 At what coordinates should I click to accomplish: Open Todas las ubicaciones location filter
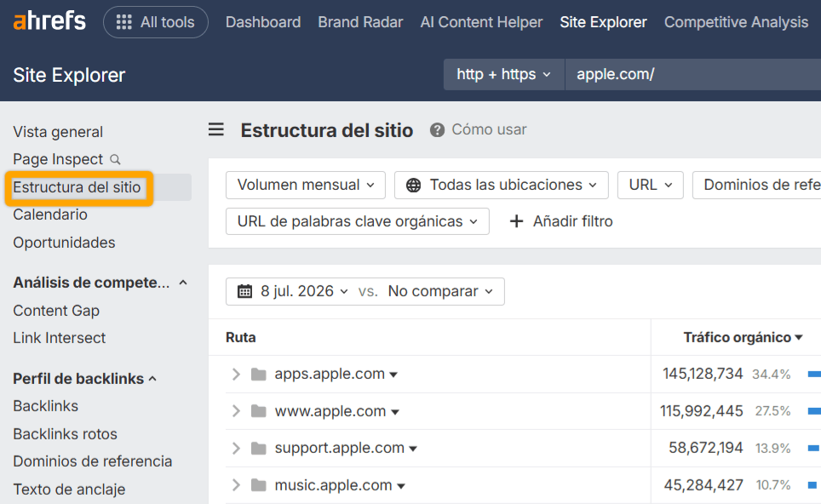click(x=502, y=186)
